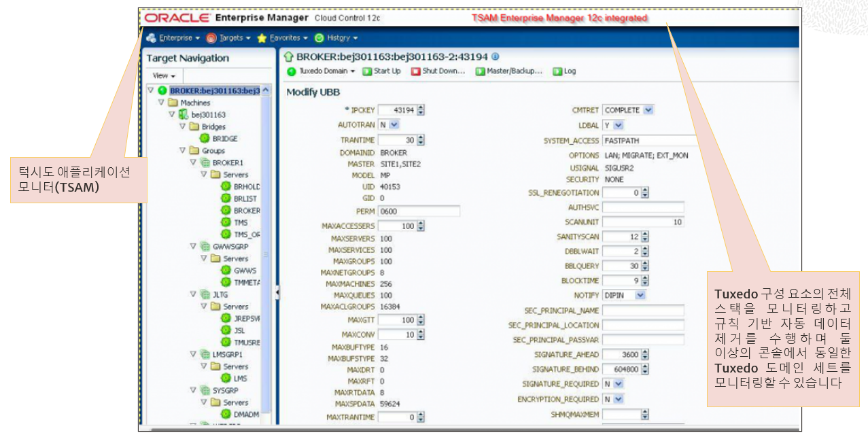868x433 pixels.
Task: Select the JSL server icon
Action: pos(226,330)
